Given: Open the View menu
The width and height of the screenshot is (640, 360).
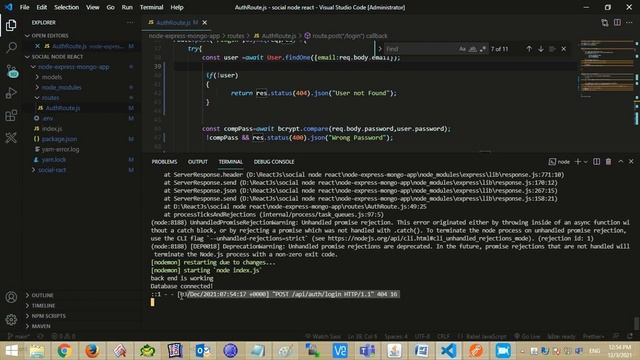Looking at the screenshot, I should (x=93, y=7).
